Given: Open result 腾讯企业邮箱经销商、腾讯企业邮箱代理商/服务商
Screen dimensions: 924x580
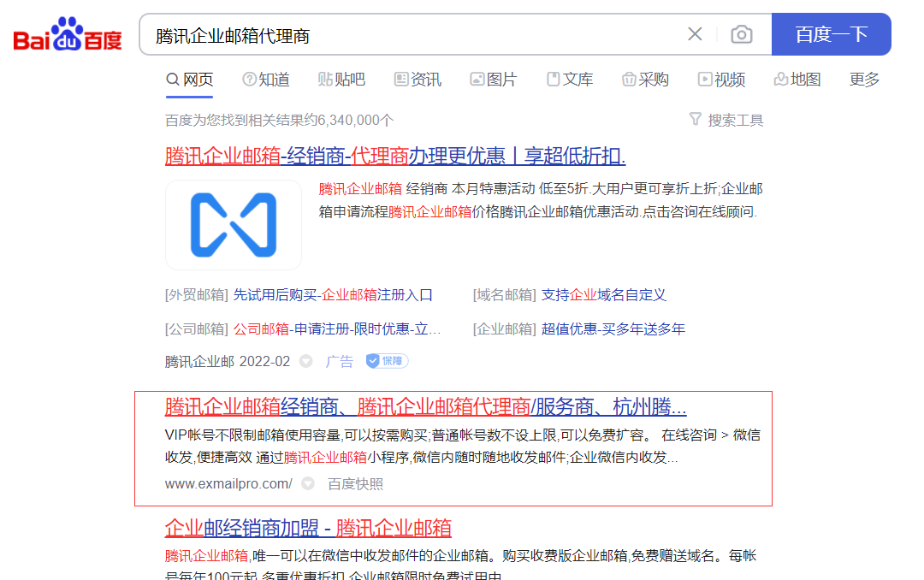Looking at the screenshot, I should coord(425,406).
